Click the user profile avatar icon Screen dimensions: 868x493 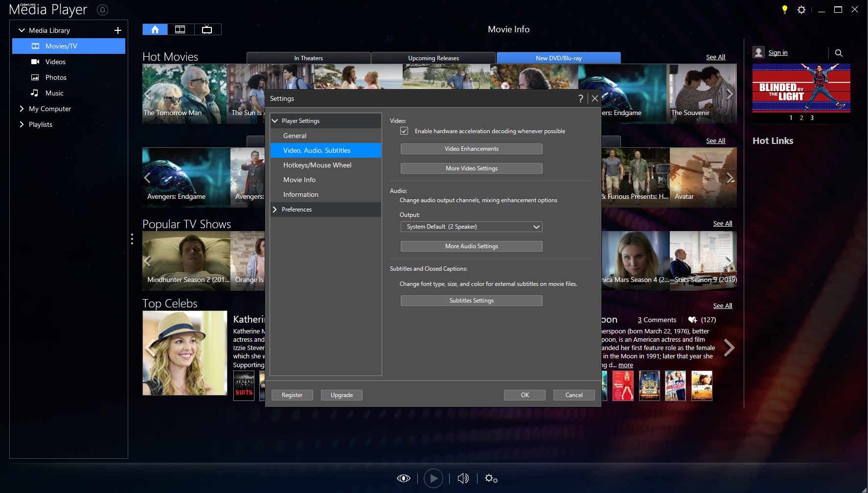(x=758, y=52)
